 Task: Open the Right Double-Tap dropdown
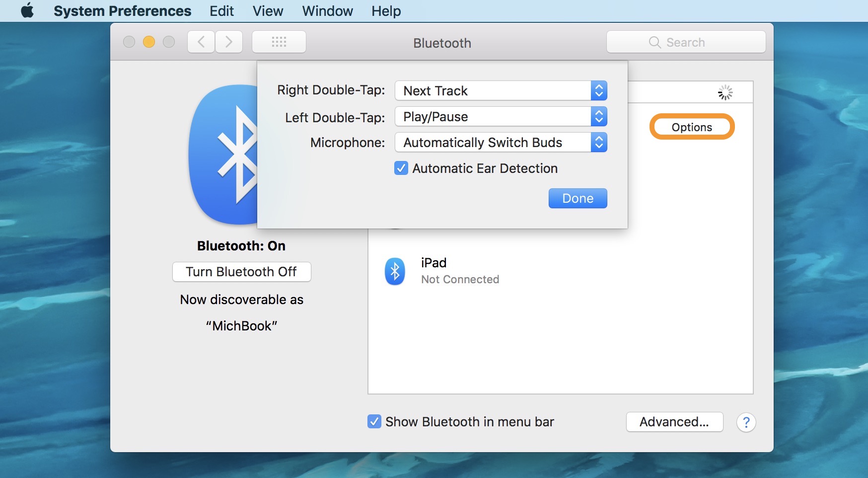[501, 91]
